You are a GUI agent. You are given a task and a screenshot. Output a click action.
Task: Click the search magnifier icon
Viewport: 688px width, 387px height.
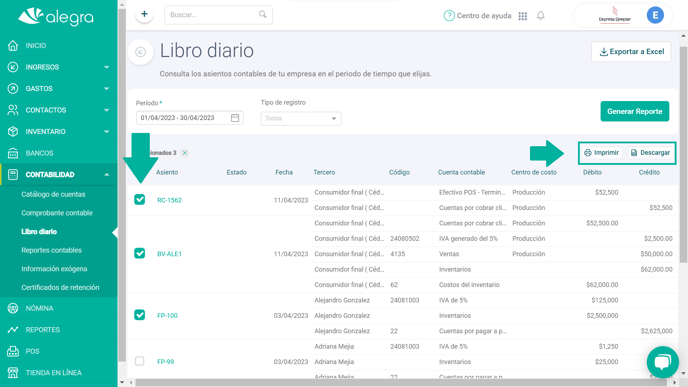coord(262,14)
